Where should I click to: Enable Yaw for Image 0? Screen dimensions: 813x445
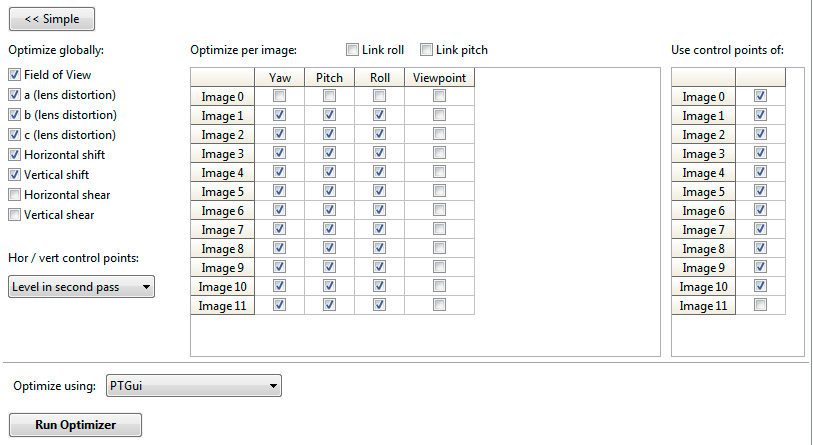279,96
